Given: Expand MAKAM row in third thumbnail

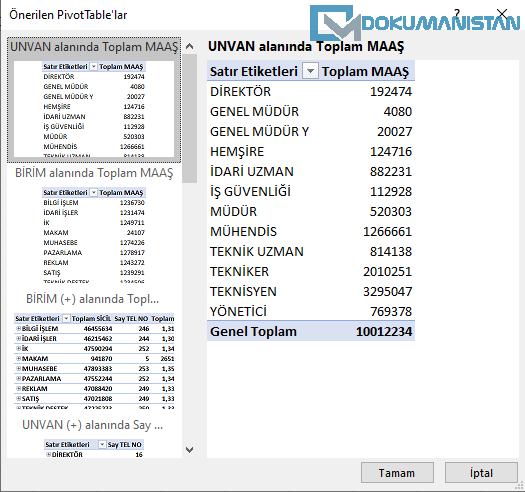Looking at the screenshot, I should click(x=18, y=358).
